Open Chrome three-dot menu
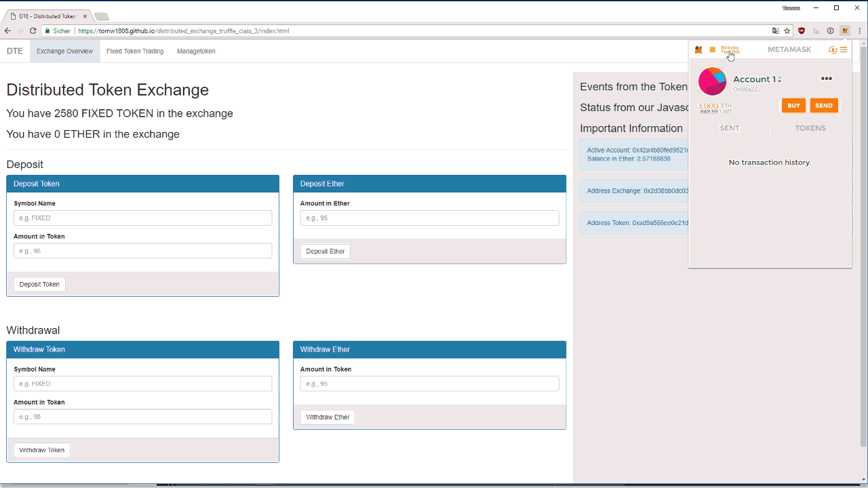Viewport: 868px width, 488px height. [860, 30]
